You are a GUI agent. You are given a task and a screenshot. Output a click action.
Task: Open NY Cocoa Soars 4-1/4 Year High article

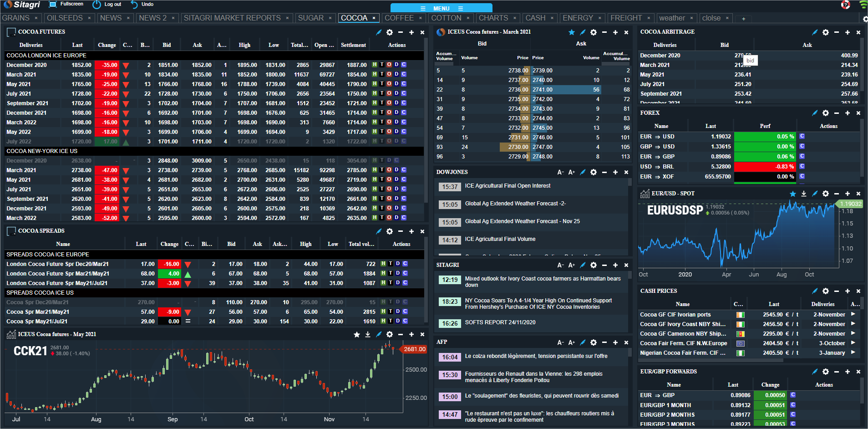538,304
